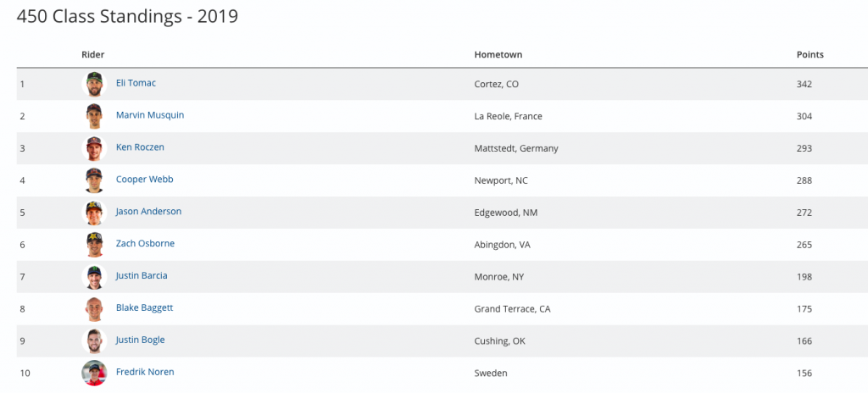868x393 pixels.
Task: Click the Hometown column header
Action: 498,55
